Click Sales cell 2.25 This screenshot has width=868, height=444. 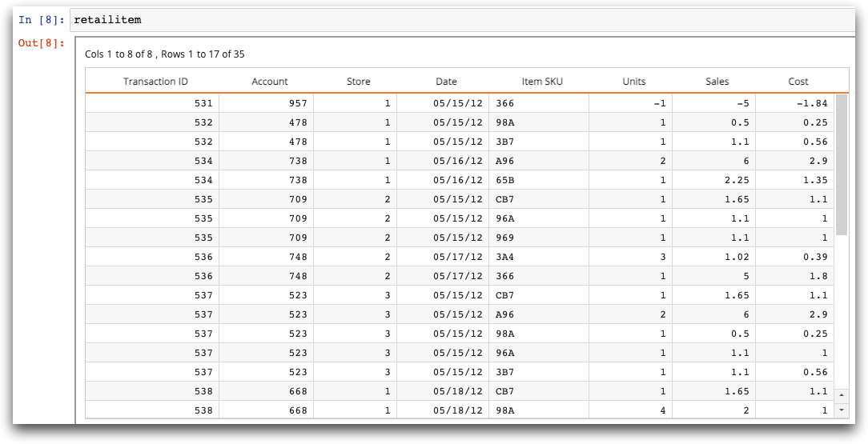714,180
